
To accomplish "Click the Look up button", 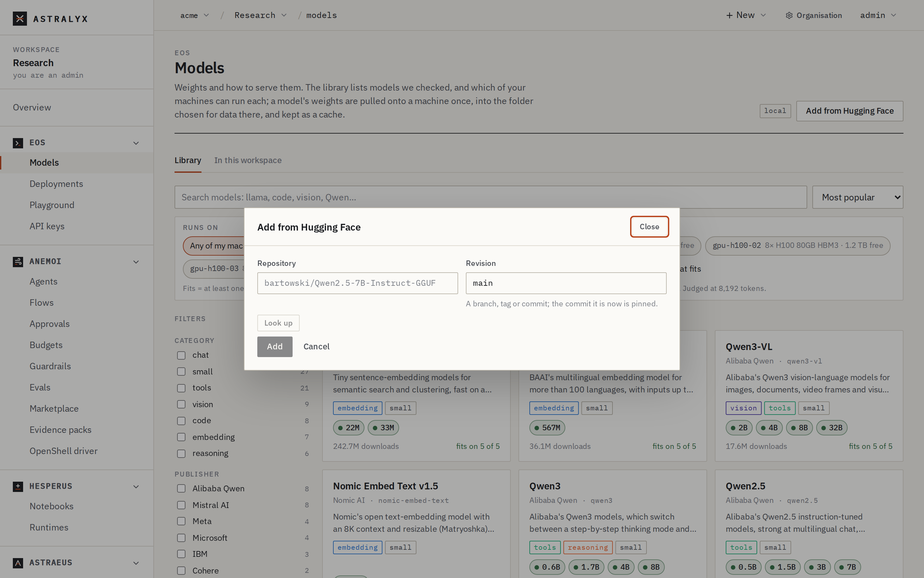I will pyautogui.click(x=278, y=323).
